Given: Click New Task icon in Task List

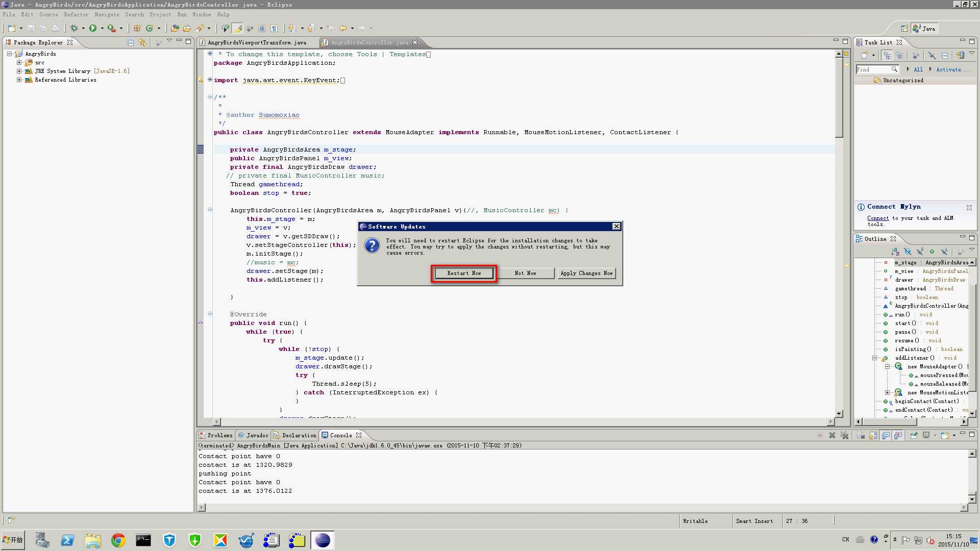Looking at the screenshot, I should (x=864, y=55).
